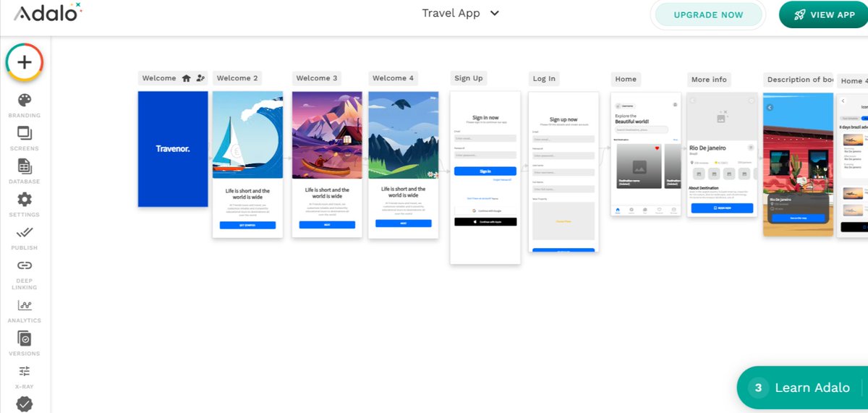The height and width of the screenshot is (413, 868).
Task: Click the GET STARTED button on Welcome 2
Action: (x=247, y=225)
